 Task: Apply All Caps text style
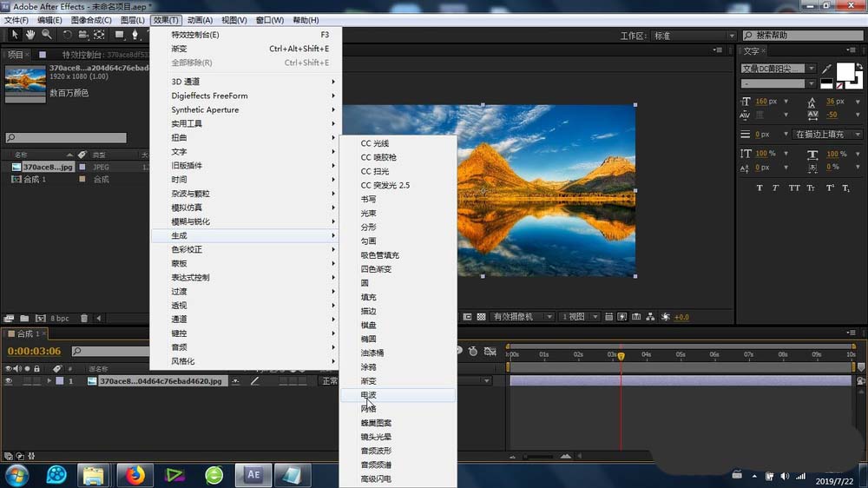(x=794, y=188)
